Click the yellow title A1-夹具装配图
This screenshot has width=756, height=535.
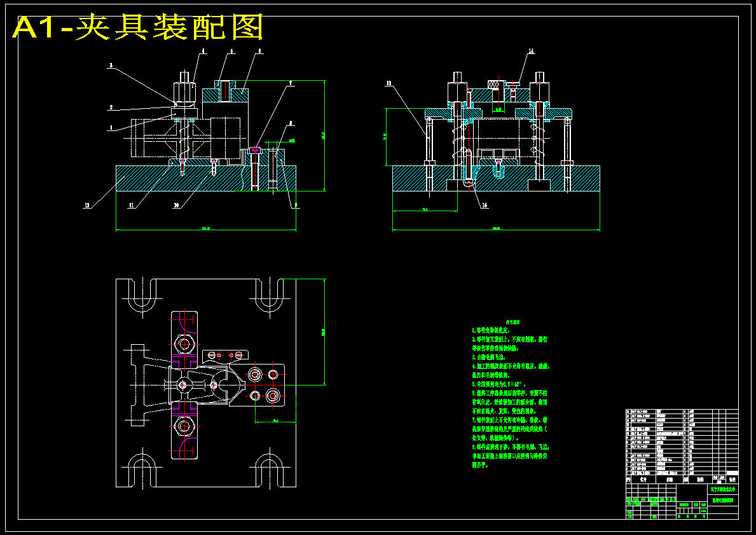pos(139,27)
